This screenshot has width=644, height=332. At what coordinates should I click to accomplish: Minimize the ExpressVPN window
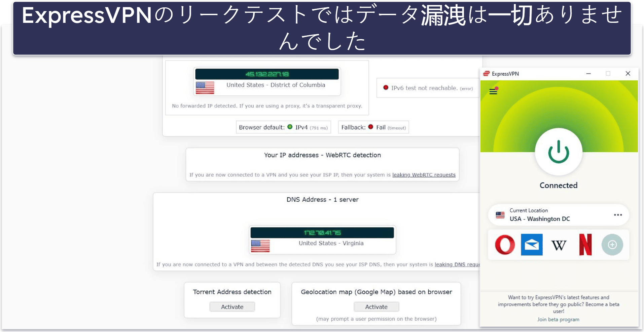588,74
